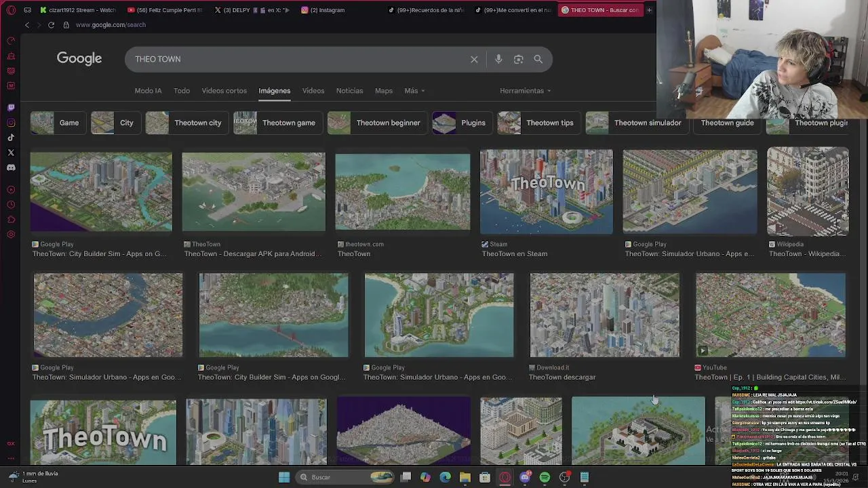Open sidebar Settings gear icon

[11, 235]
